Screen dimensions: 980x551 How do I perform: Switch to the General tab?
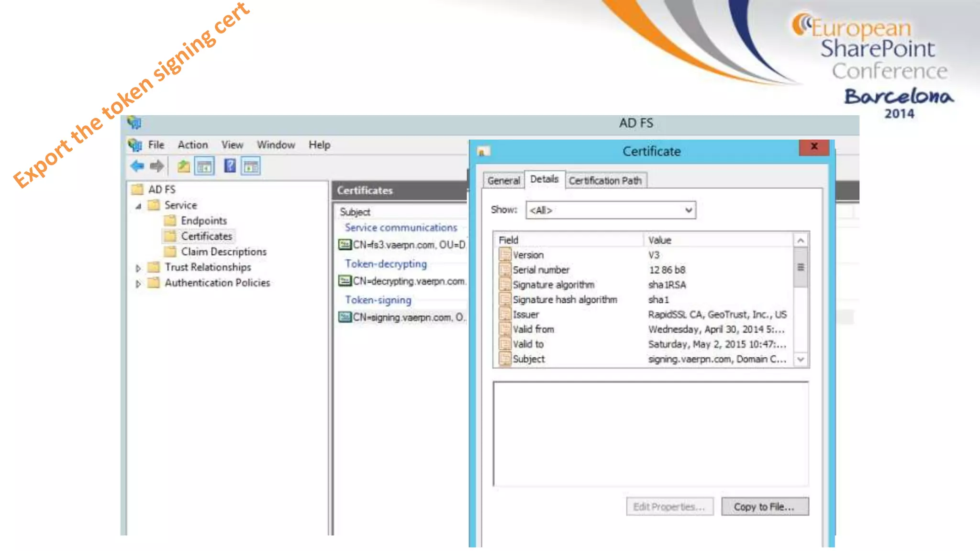[x=503, y=181]
